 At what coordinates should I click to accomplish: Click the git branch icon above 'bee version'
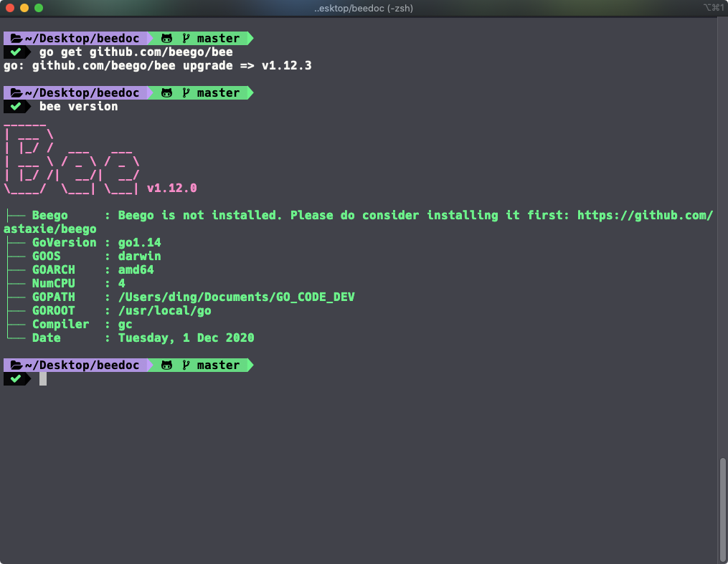click(186, 92)
